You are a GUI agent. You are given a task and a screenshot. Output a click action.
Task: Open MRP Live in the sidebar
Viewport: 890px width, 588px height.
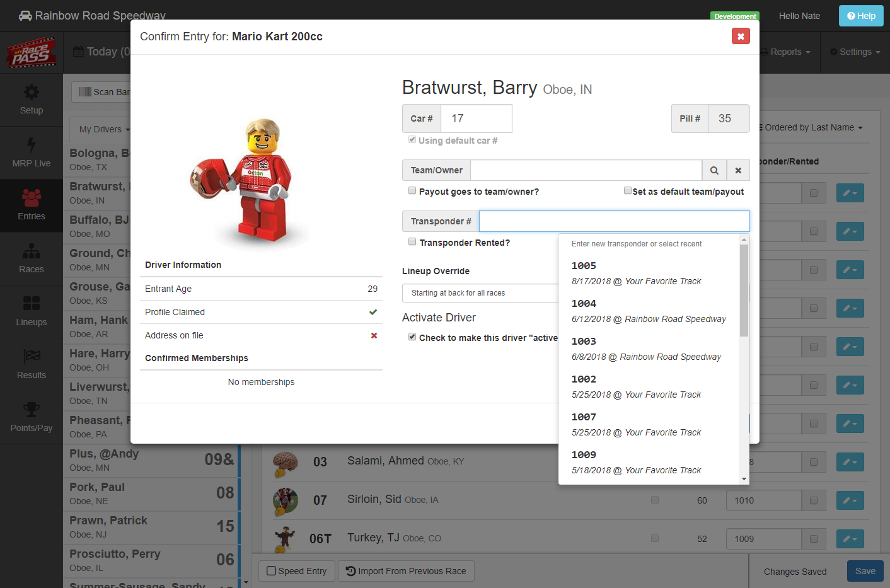coord(32,153)
